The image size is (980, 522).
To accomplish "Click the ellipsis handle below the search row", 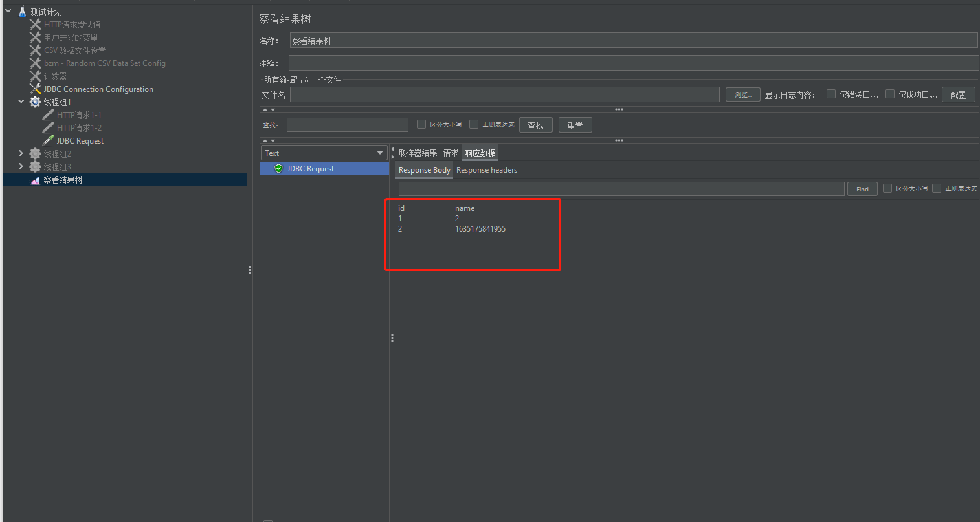I will 619,140.
